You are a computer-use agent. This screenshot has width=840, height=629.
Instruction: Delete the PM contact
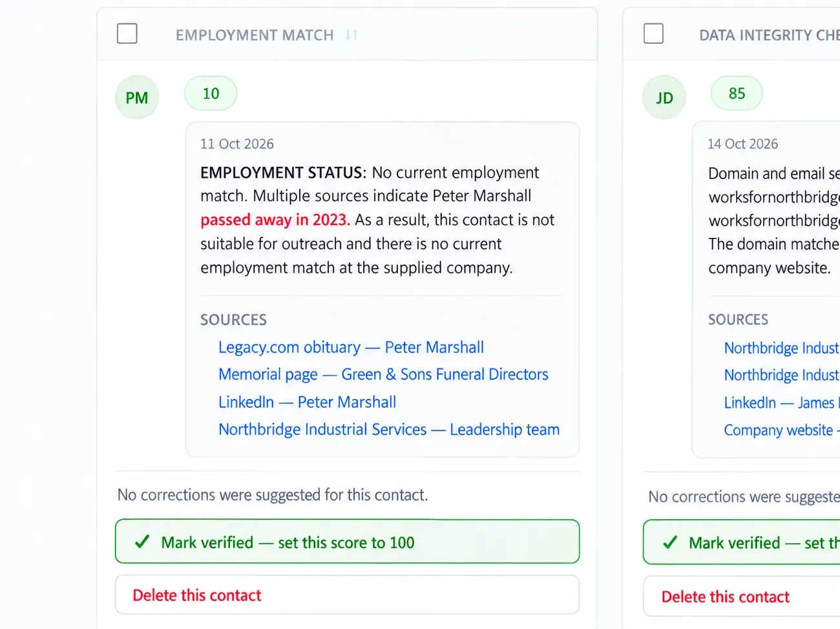click(x=347, y=595)
